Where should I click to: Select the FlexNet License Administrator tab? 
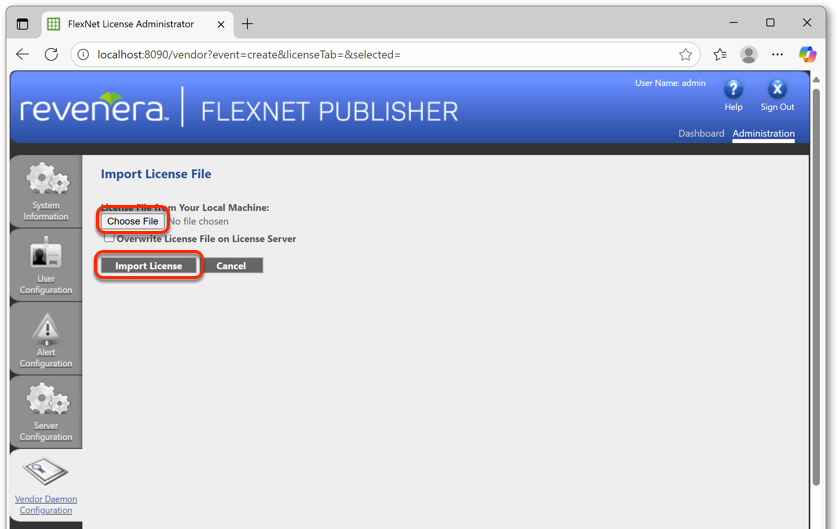(137, 24)
